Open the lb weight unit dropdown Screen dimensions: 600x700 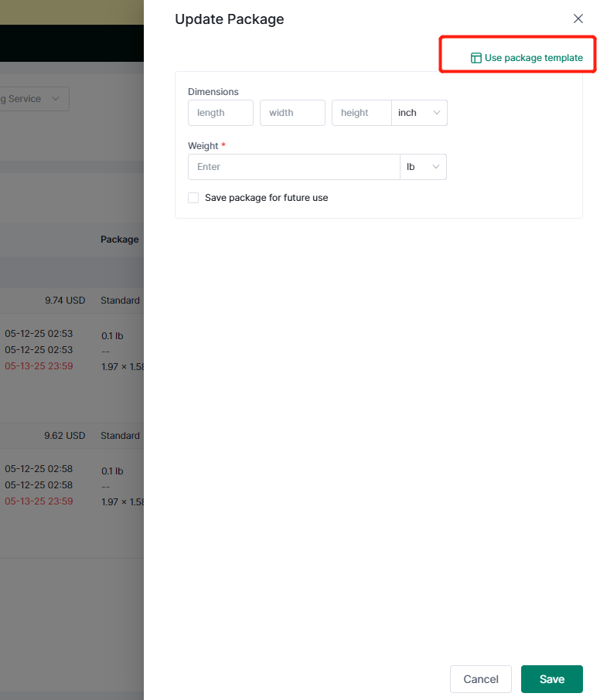pyautogui.click(x=423, y=167)
